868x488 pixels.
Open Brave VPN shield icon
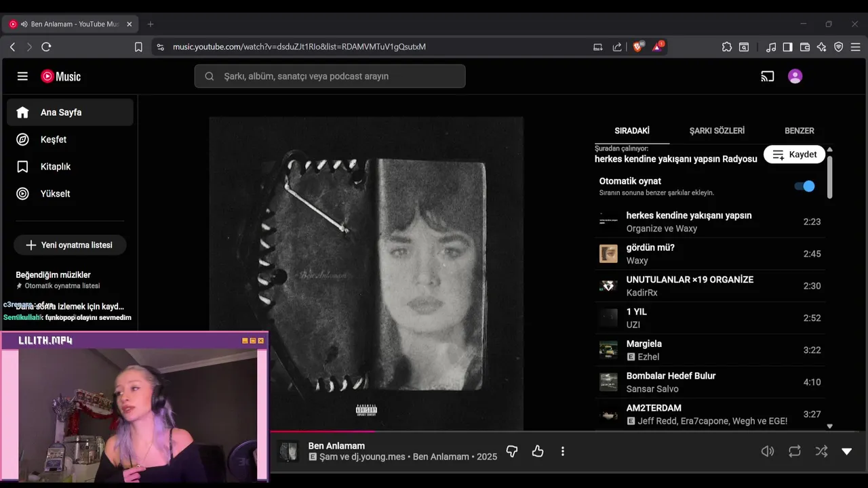839,47
